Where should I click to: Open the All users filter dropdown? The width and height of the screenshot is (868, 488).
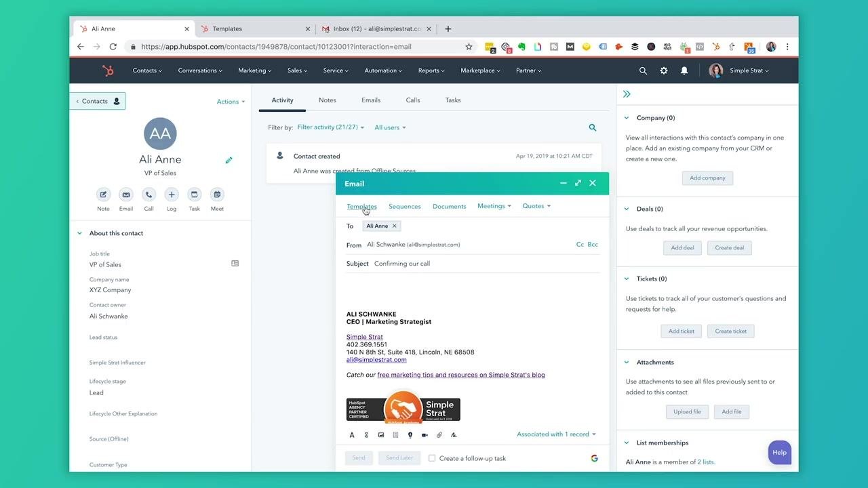point(390,127)
